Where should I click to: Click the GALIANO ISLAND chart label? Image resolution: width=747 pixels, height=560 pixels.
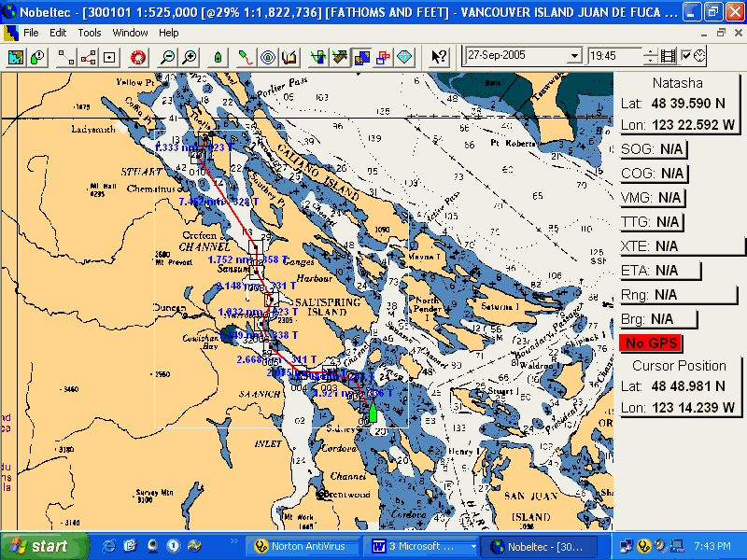coord(317,173)
